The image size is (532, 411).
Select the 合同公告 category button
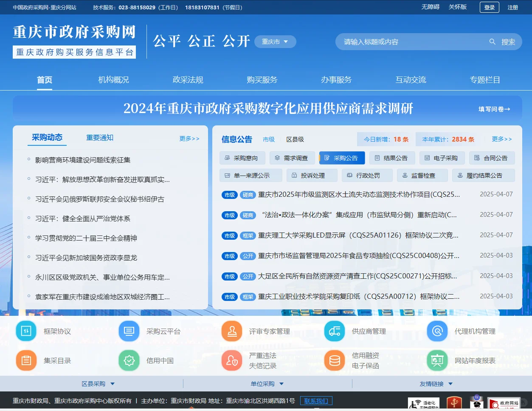[x=492, y=158]
